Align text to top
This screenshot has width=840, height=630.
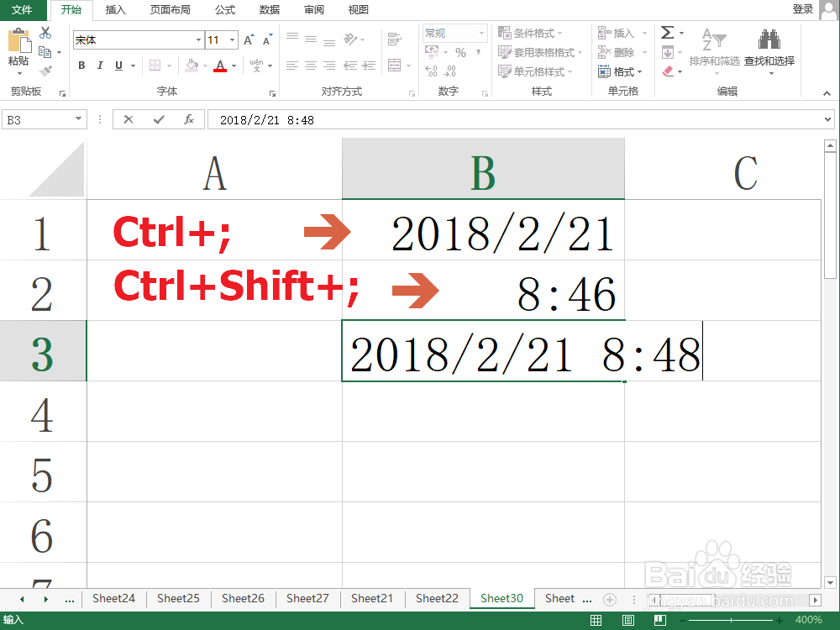pyautogui.click(x=292, y=37)
